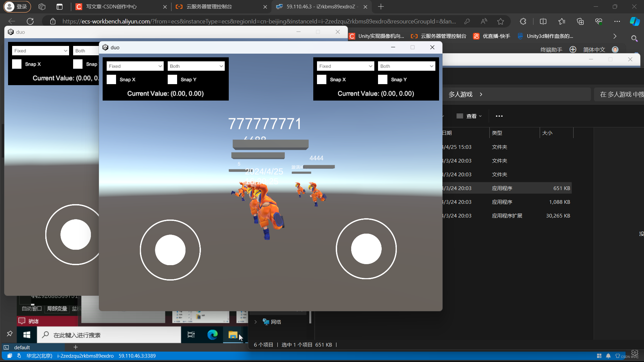Open browser essentials heart icon
644x362 pixels.
[599, 21]
